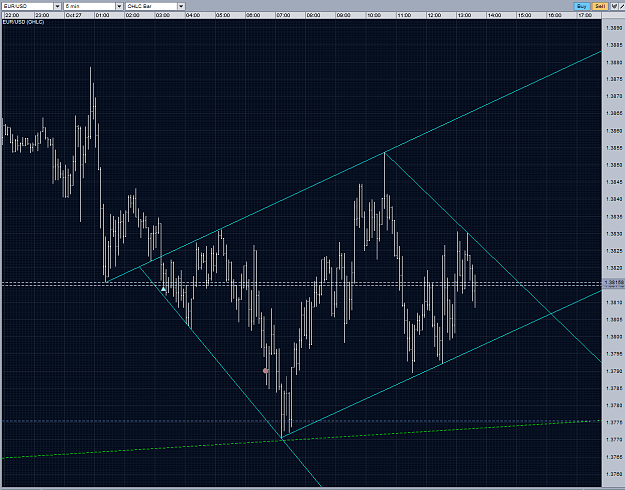The image size is (625, 490).
Task: Click the 22:00 time axis label
Action: click(12, 15)
